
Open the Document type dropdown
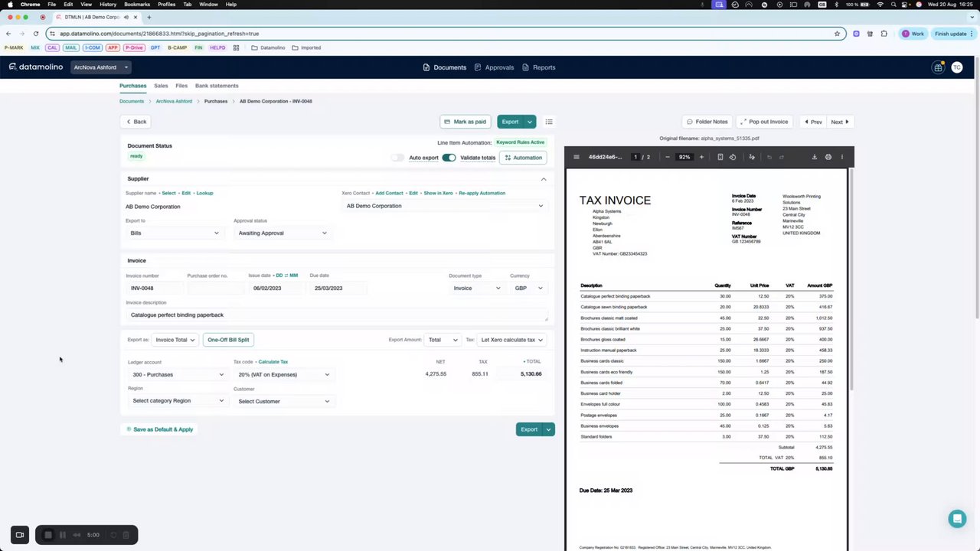[x=476, y=289]
